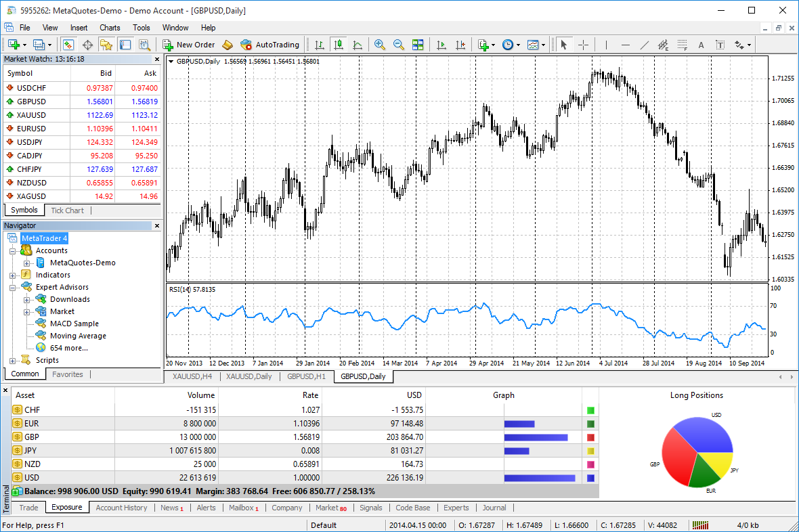Expand the Indicators tree node
This screenshot has width=799, height=532.
[12, 275]
